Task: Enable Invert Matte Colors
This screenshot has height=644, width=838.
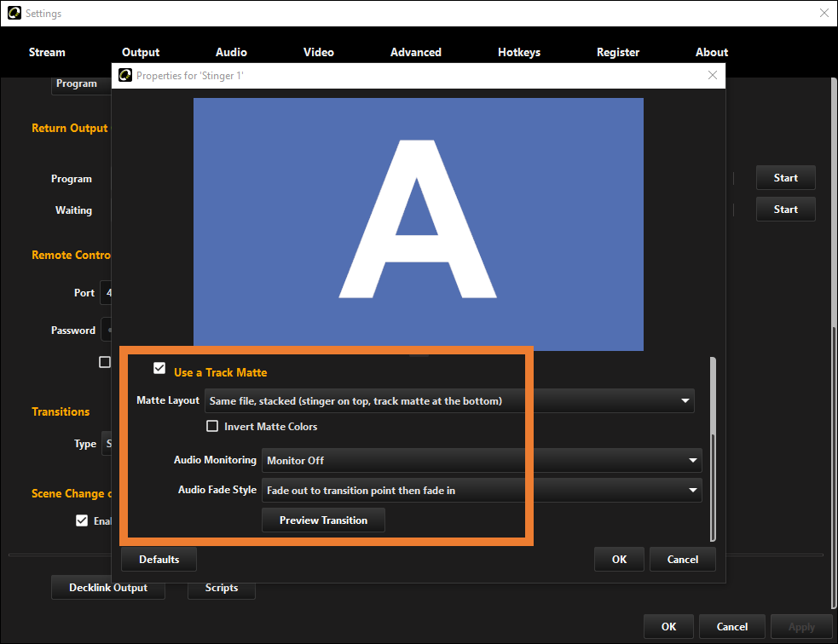Action: coord(212,426)
